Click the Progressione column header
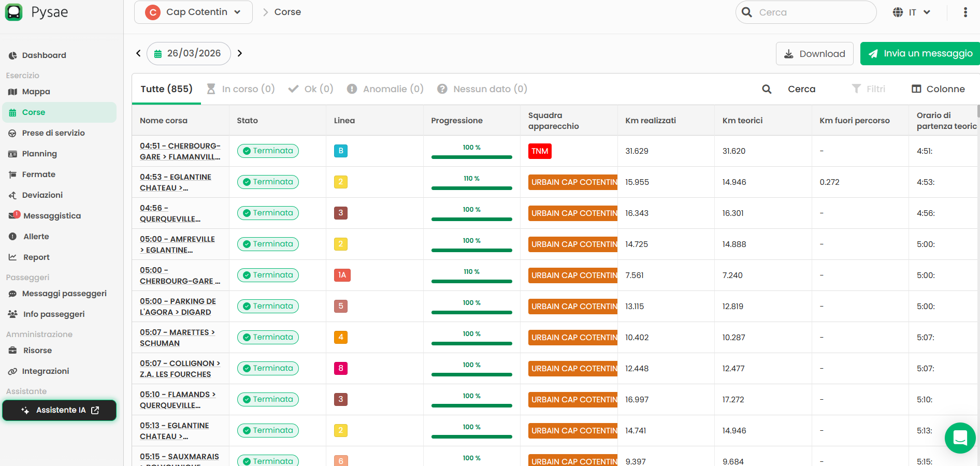This screenshot has height=466, width=980. [x=457, y=121]
